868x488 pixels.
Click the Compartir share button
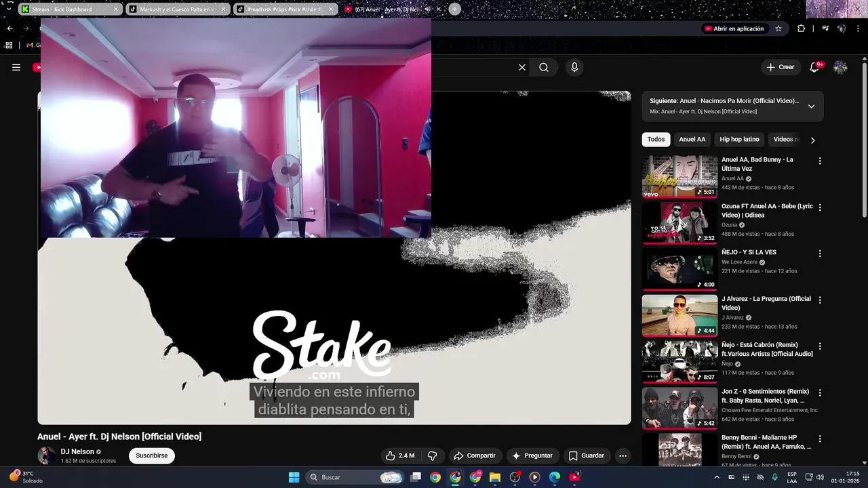475,455
